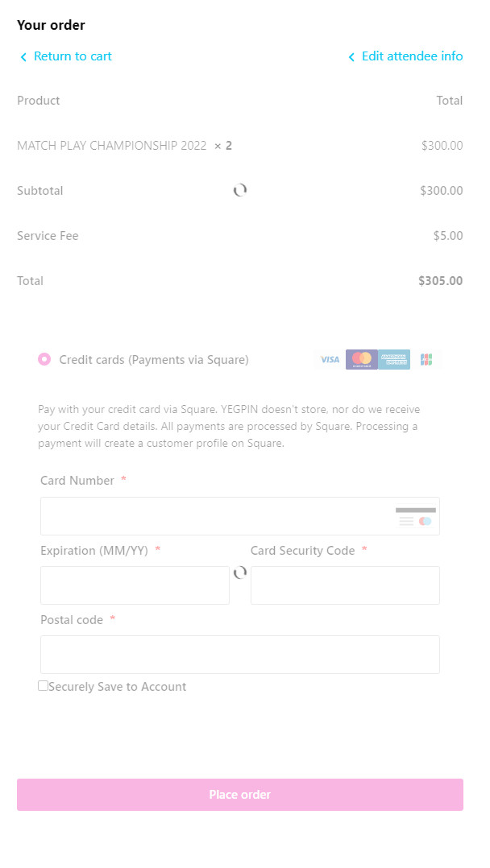490x868 pixels.
Task: Open the Edit attendee info link
Action: (412, 56)
